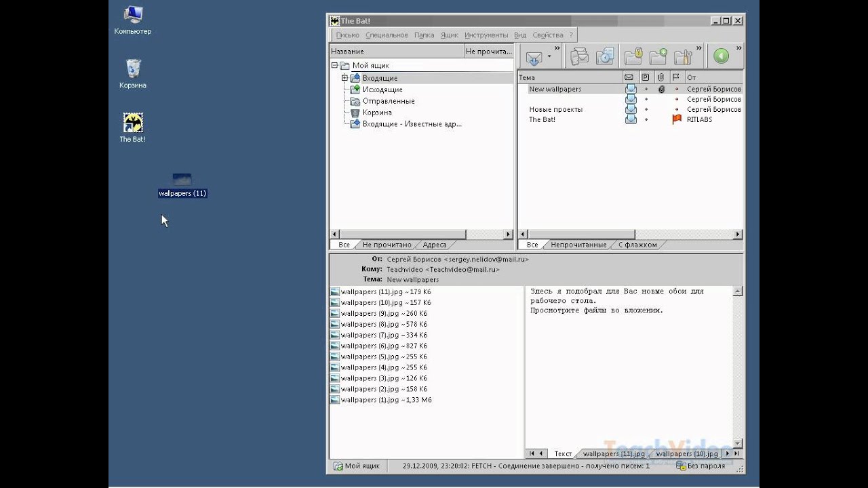Open attachment wallpapers (10).jpg in list
This screenshot has width=868, height=488.
click(380, 302)
